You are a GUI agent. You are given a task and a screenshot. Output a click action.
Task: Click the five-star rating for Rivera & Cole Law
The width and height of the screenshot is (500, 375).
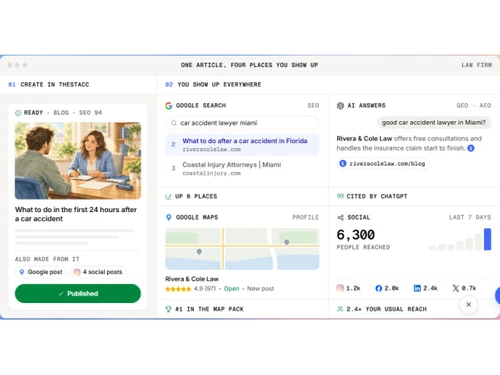coord(178,289)
